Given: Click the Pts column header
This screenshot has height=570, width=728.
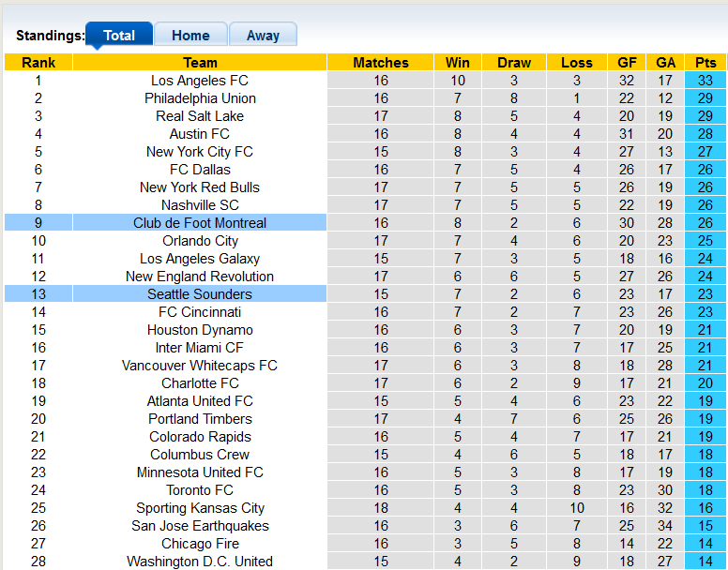Looking at the screenshot, I should (x=705, y=63).
